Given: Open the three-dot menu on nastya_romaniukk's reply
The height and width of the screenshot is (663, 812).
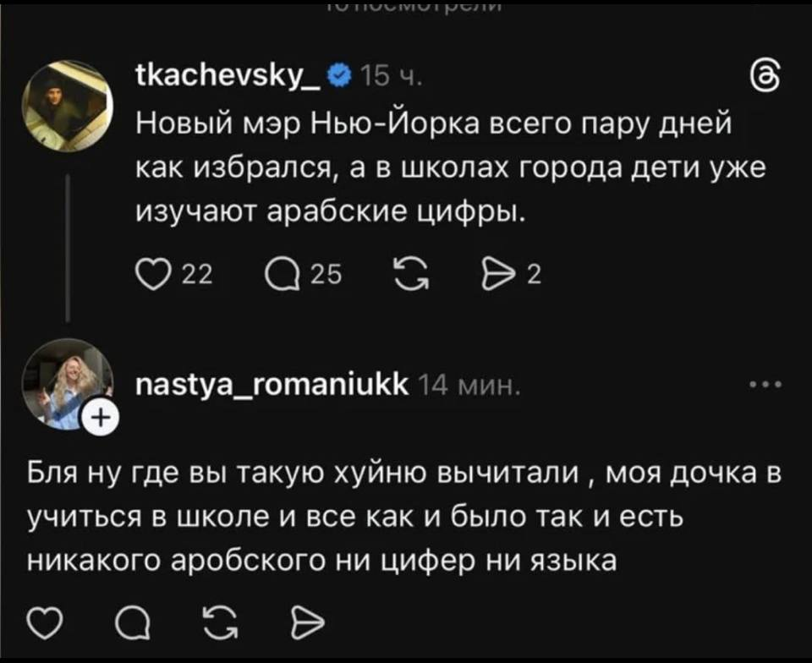Looking at the screenshot, I should (x=767, y=386).
